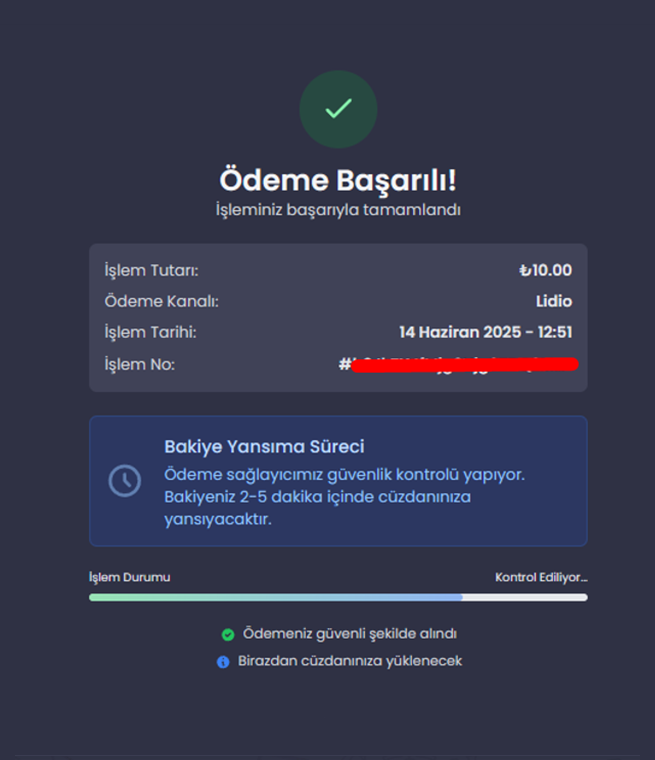Select the İşleminiz başarıyla tamamlandı subtitle
The height and width of the screenshot is (760, 655).
click(x=338, y=210)
